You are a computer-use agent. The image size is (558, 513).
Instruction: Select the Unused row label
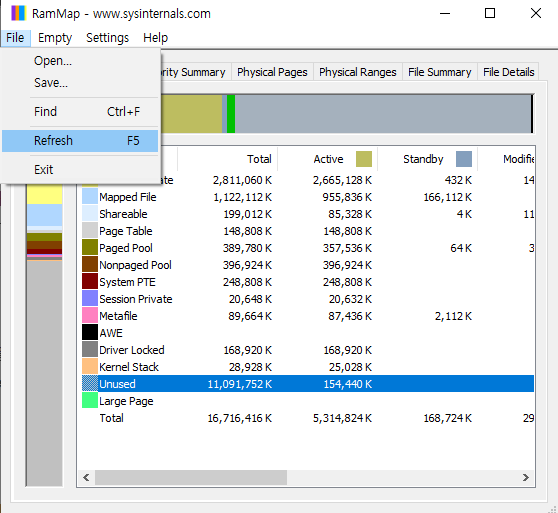point(117,384)
